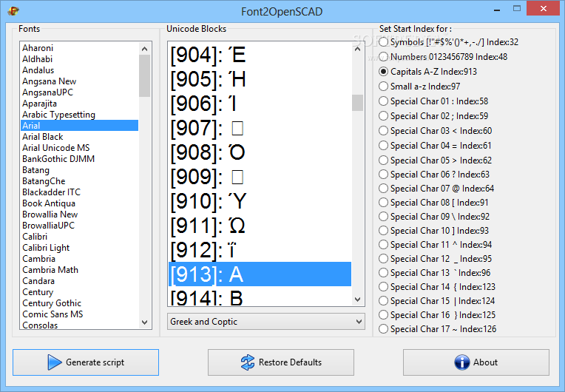The height and width of the screenshot is (392, 565).
Task: Click the Unicode Blocks list scroll-up arrow
Action: point(357,49)
